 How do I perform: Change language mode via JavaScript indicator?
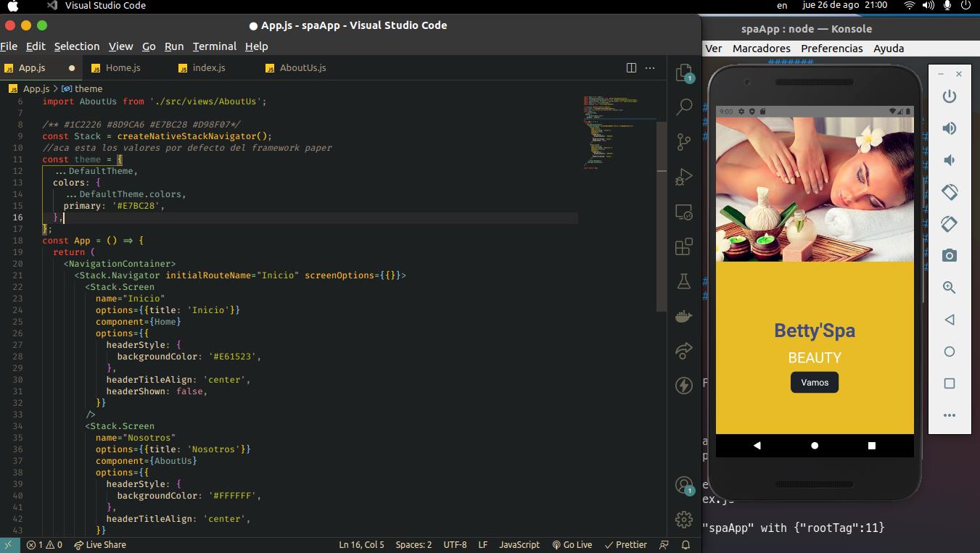point(519,544)
